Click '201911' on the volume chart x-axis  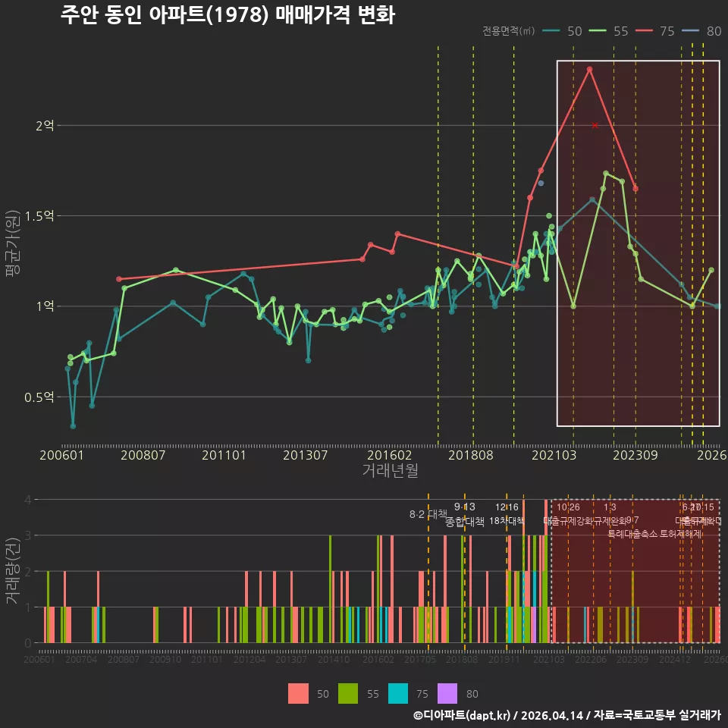504,659
